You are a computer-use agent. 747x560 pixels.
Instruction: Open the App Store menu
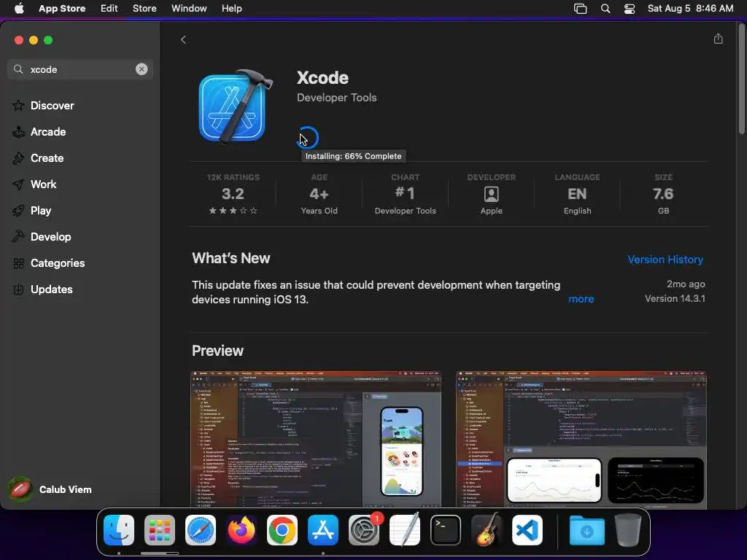point(62,9)
